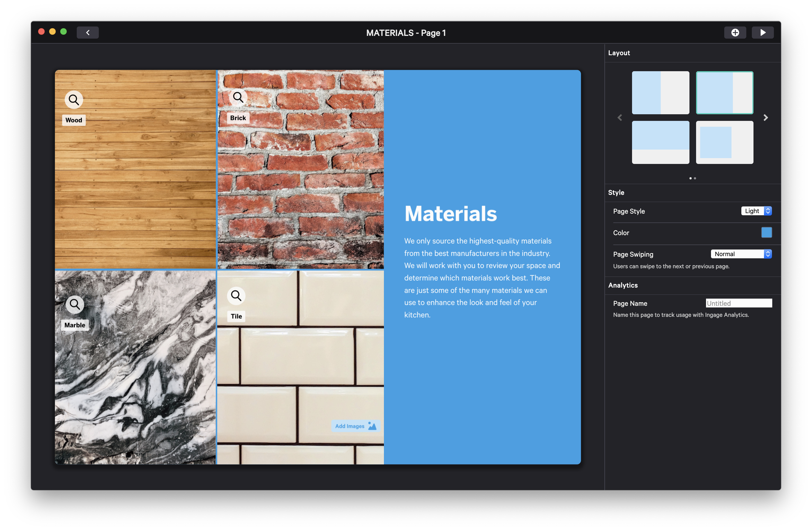Select the half-and-half split layout thumbnail

pyautogui.click(x=660, y=93)
